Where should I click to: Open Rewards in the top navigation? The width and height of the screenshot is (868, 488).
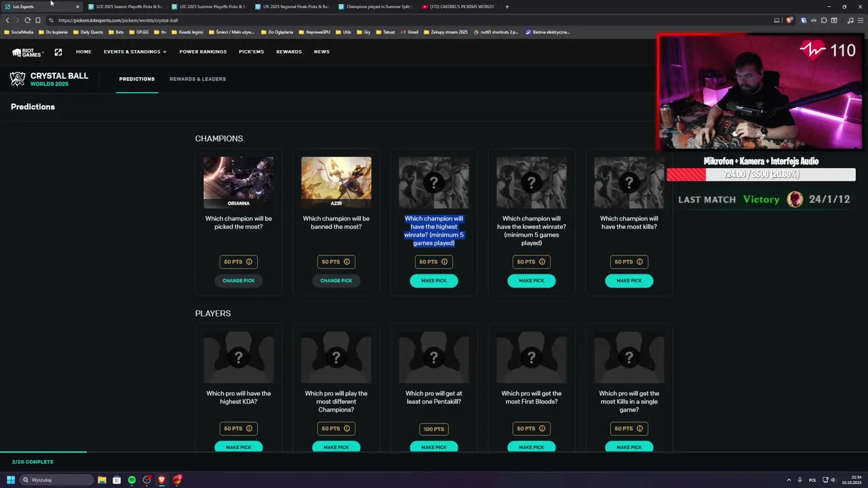tap(289, 52)
